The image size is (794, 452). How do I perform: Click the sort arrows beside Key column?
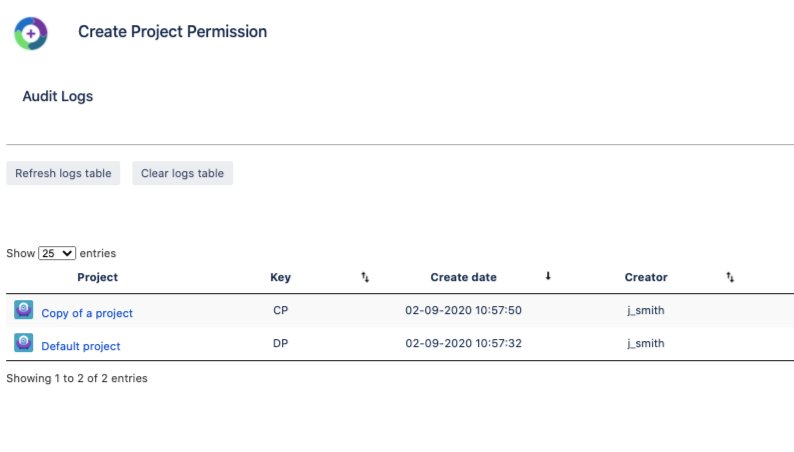click(365, 277)
